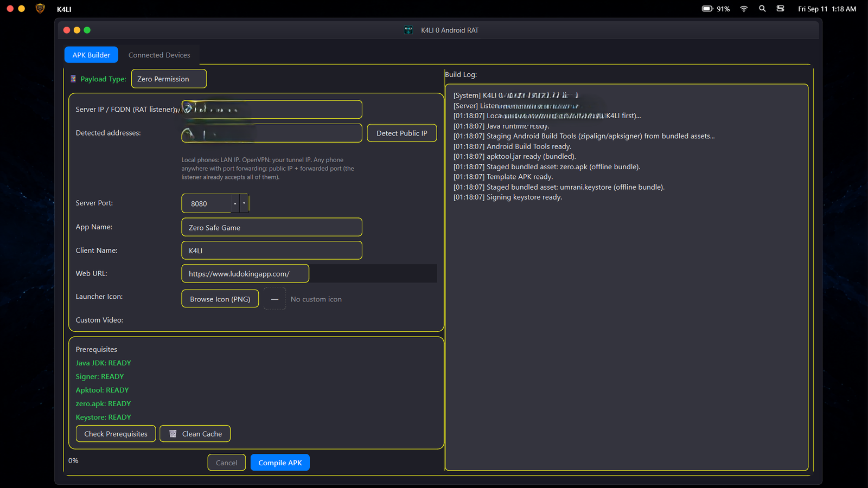Click the battery status icon at 91%
868x488 pixels.
point(707,9)
